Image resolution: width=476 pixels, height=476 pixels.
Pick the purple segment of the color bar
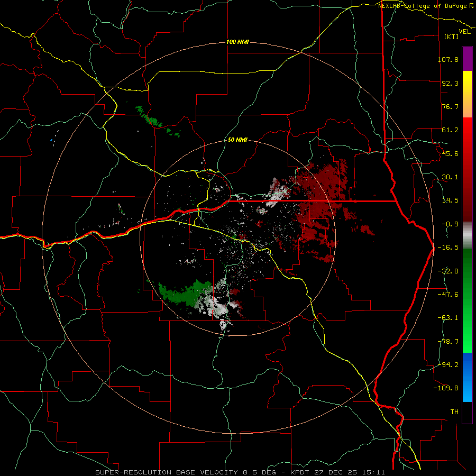tap(467, 59)
